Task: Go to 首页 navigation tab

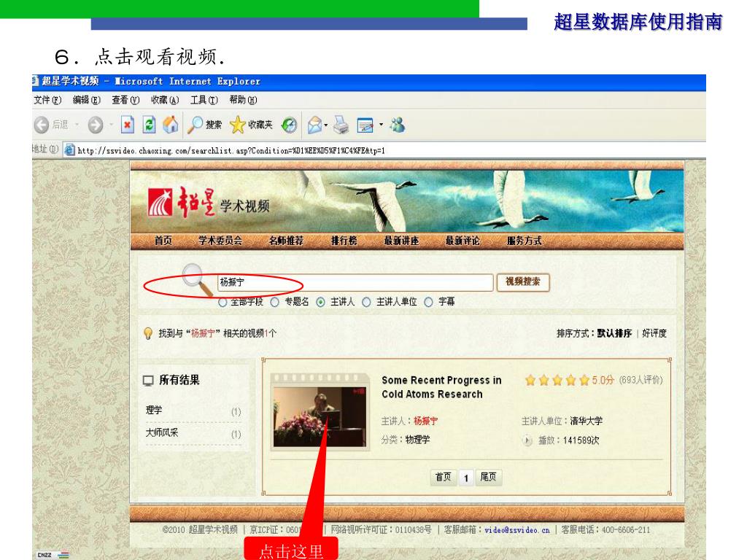Action: (163, 241)
